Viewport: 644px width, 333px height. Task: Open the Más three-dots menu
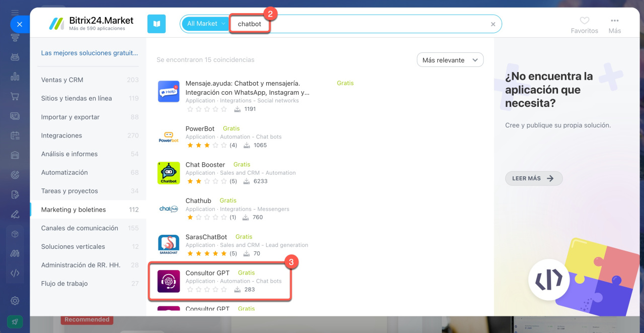(x=615, y=25)
